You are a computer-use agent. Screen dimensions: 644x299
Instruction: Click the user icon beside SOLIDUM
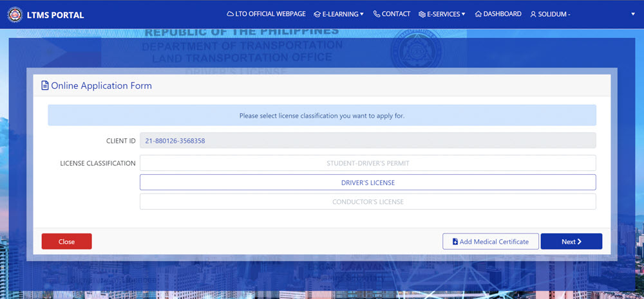click(533, 14)
